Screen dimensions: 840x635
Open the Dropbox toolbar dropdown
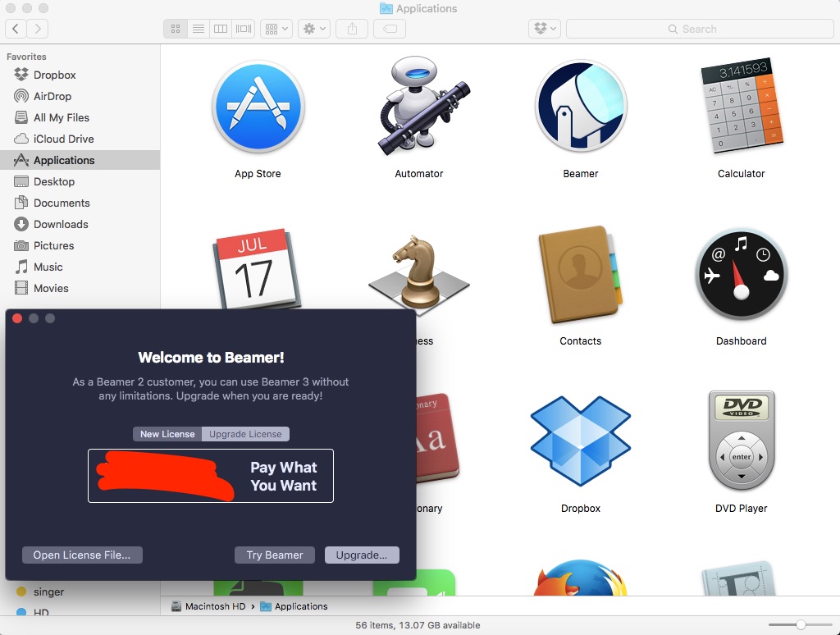tap(545, 29)
